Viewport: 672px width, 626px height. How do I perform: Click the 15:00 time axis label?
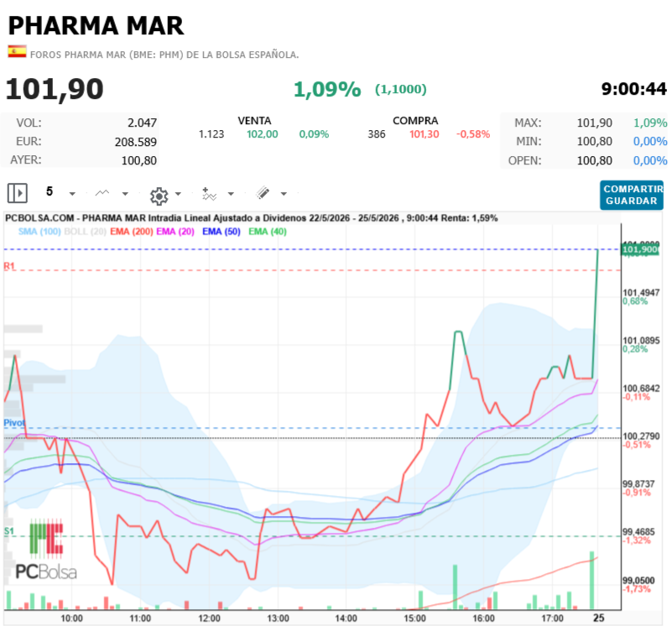click(414, 618)
